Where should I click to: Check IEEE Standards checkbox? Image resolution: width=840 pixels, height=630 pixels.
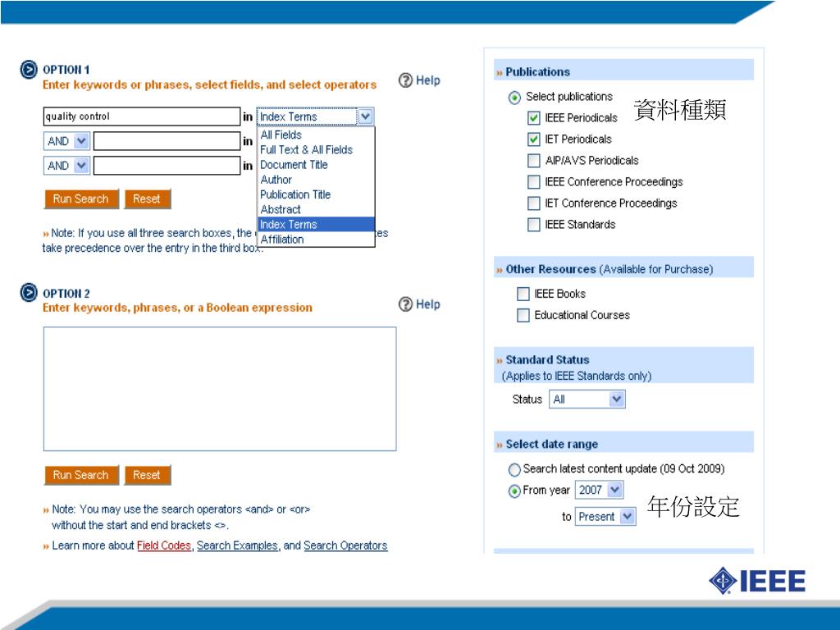pyautogui.click(x=533, y=224)
